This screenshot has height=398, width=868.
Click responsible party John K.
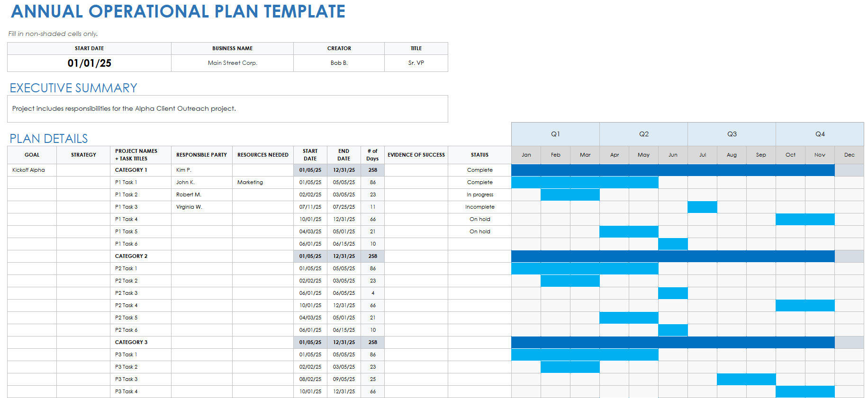click(x=201, y=182)
